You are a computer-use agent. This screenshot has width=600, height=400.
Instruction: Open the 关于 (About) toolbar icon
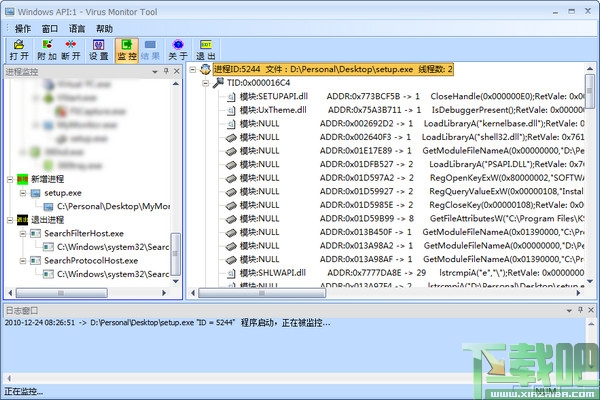(178, 50)
